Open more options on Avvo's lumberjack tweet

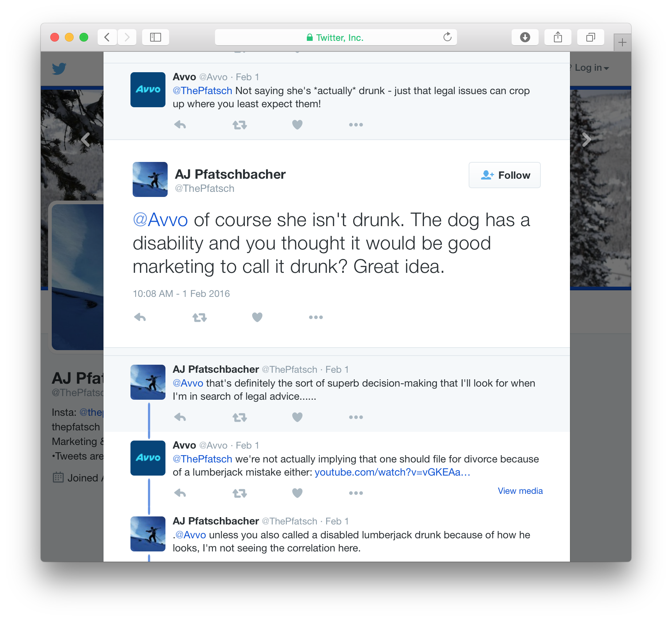[356, 493]
